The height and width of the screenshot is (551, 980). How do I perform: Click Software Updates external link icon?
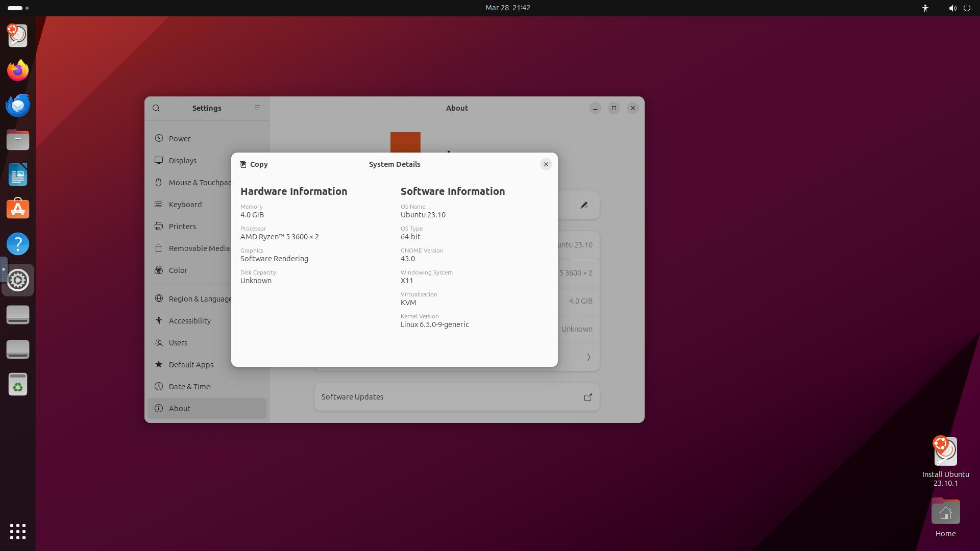coord(588,397)
